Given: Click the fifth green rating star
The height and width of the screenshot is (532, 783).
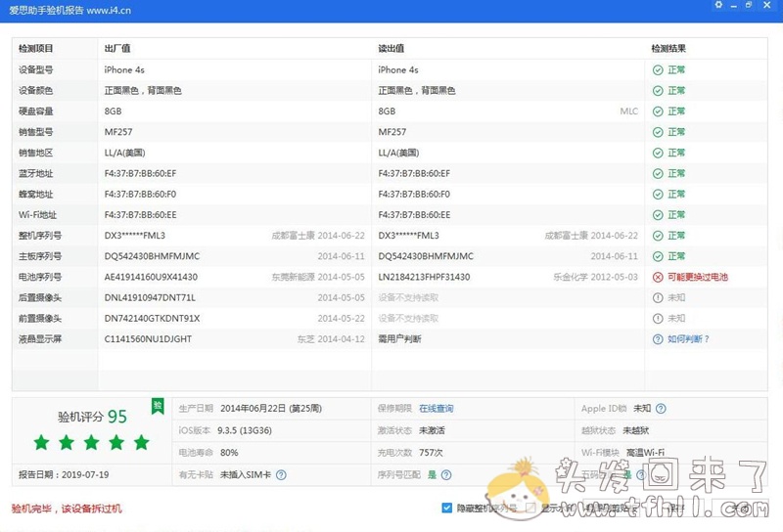Looking at the screenshot, I should [142, 442].
